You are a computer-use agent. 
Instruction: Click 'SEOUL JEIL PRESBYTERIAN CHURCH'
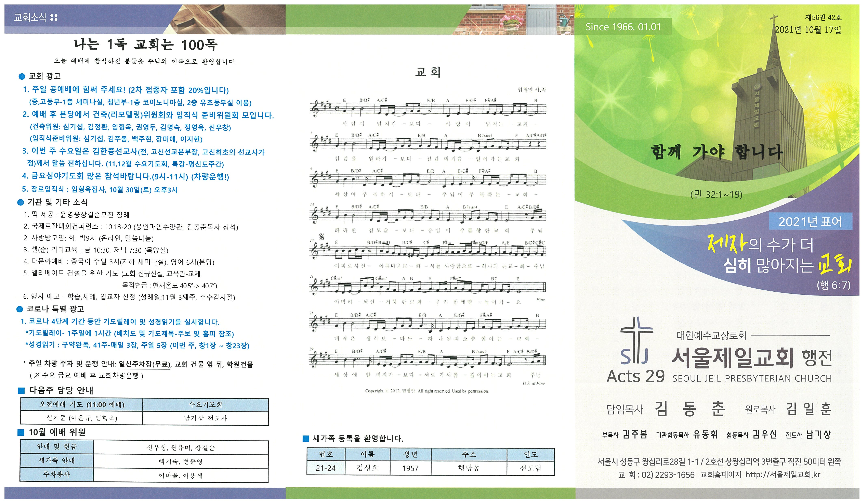pos(752,379)
